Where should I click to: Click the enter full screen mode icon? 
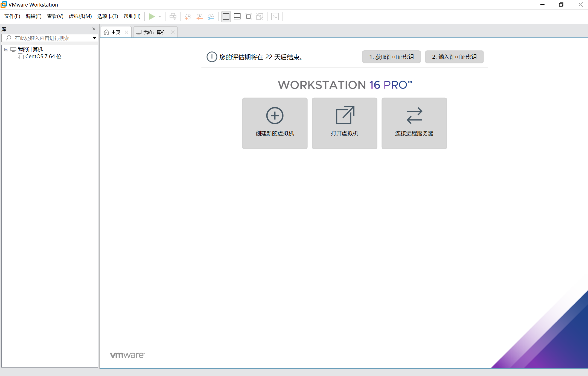[248, 17]
